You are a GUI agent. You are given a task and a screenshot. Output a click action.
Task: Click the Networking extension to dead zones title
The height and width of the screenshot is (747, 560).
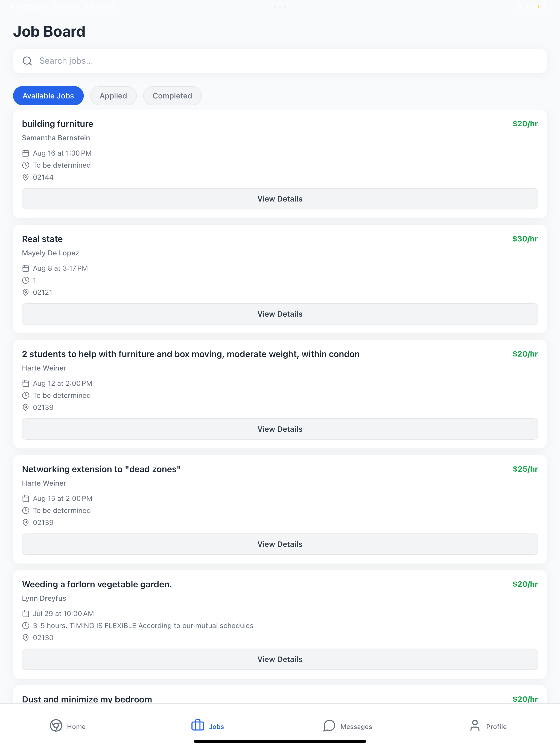point(101,469)
